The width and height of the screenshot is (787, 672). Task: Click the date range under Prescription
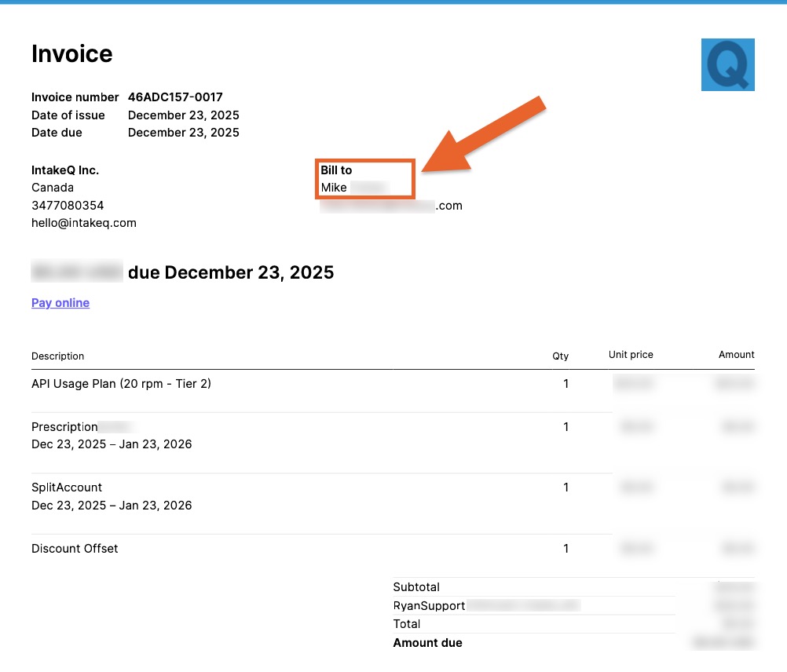pyautogui.click(x=112, y=444)
